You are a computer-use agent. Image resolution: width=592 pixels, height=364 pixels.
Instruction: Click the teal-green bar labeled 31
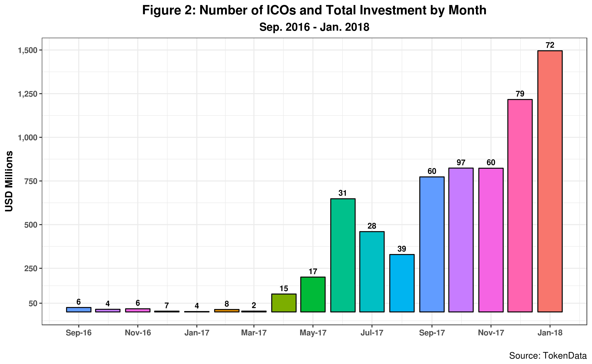click(x=343, y=255)
